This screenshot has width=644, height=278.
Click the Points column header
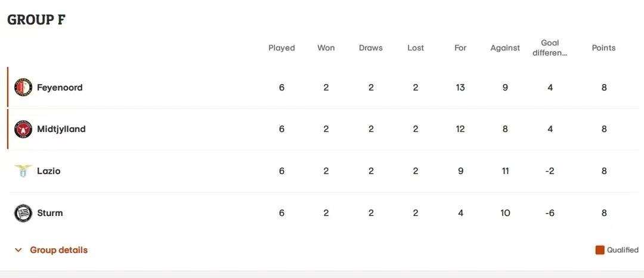[x=603, y=48]
